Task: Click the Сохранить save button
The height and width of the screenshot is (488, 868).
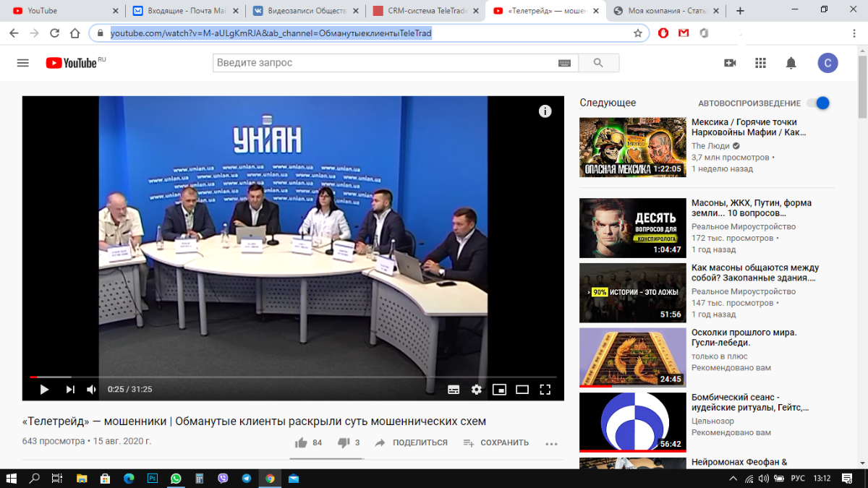Action: (498, 442)
